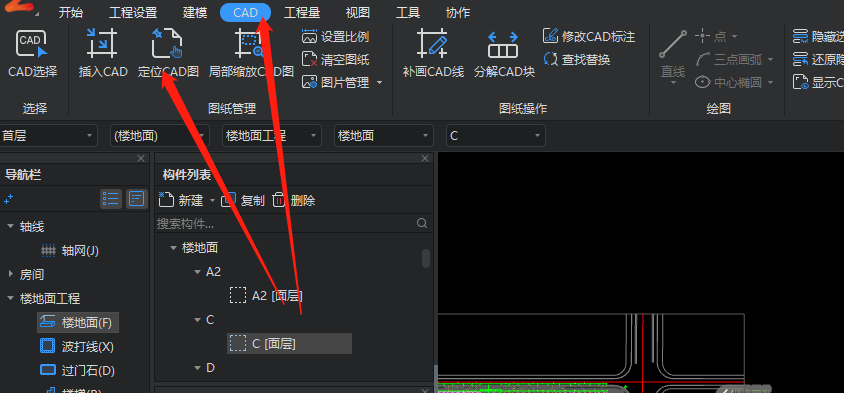Select the CAD ribbon tab
Image resolution: width=844 pixels, height=393 pixels.
[245, 12]
